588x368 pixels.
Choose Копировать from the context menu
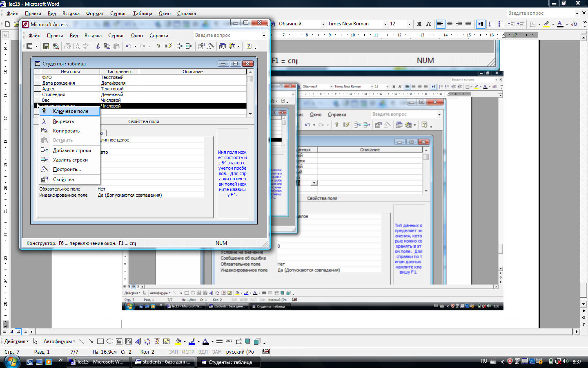69,131
